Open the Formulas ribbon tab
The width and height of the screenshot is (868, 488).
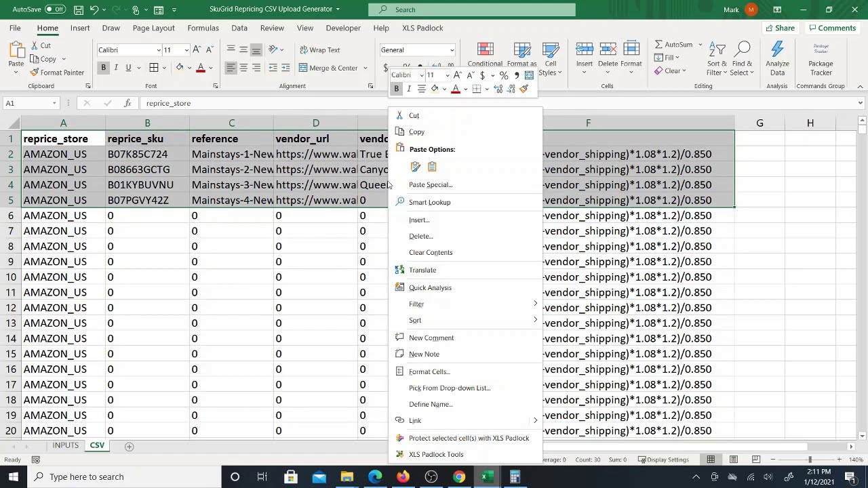click(x=203, y=28)
